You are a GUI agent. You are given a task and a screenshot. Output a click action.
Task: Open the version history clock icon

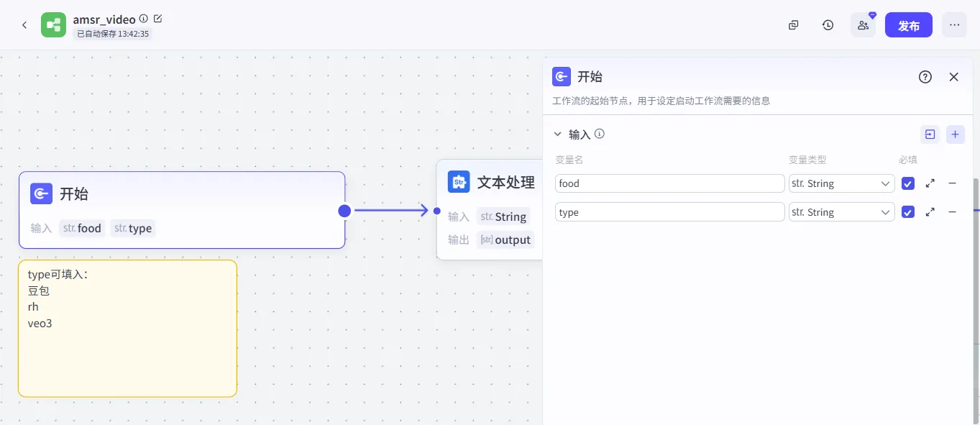click(828, 25)
